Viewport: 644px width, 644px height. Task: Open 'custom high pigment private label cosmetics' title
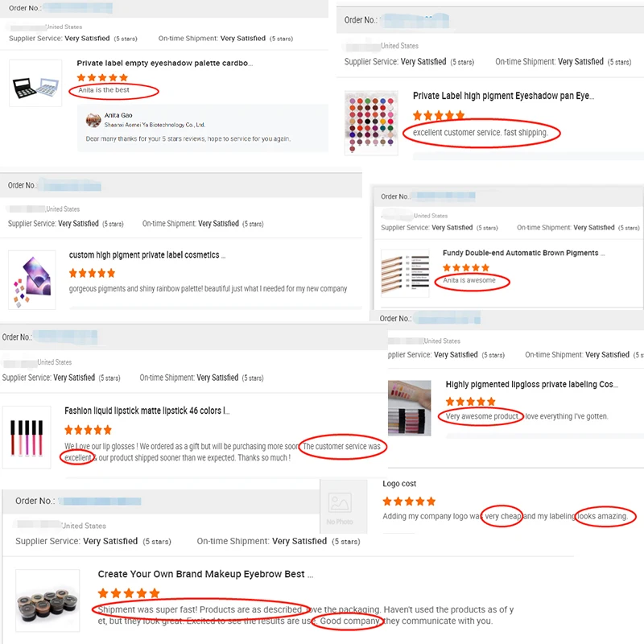[147, 255]
